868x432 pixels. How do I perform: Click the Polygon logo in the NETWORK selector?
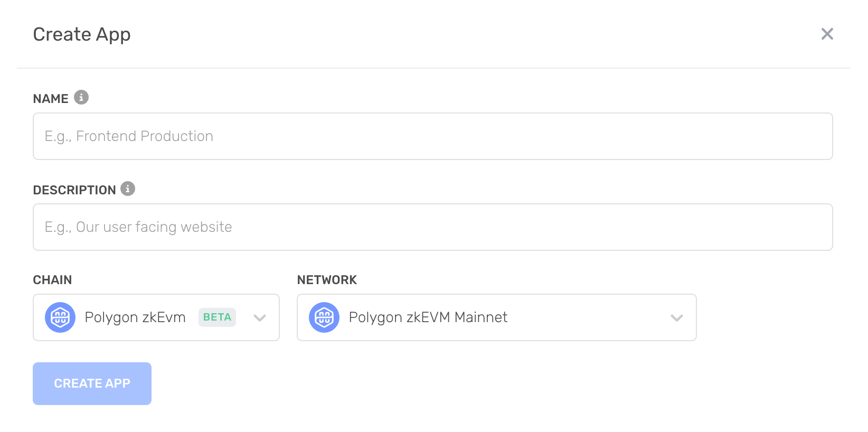coord(324,317)
